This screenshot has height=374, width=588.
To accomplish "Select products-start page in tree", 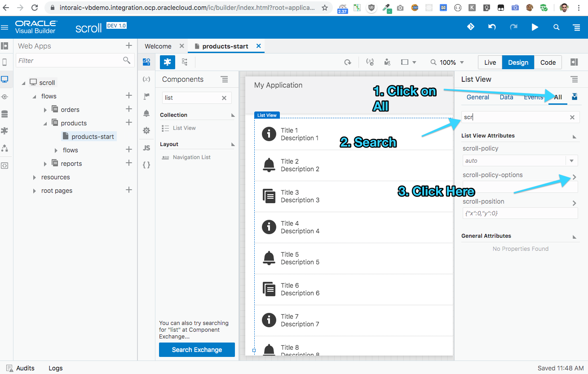I will point(88,136).
